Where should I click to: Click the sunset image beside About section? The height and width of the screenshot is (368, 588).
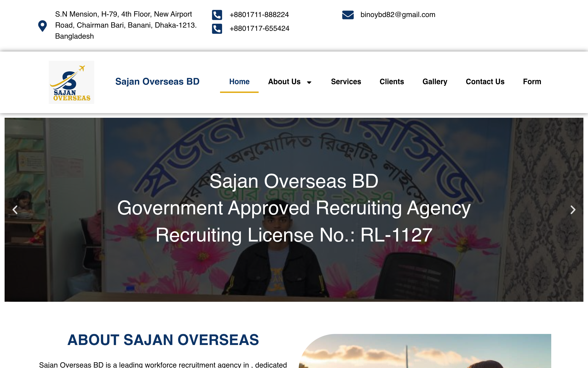425,351
